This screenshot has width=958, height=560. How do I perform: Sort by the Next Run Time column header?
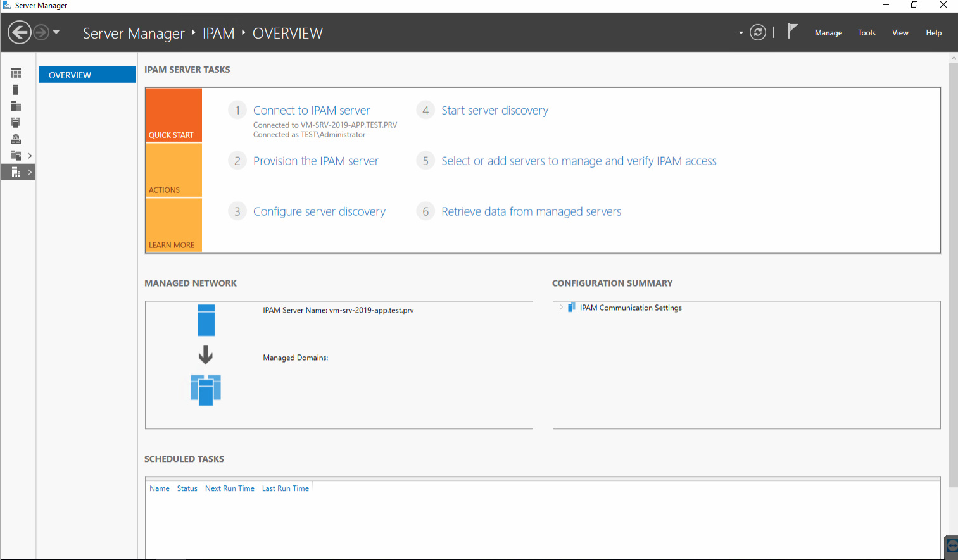click(230, 488)
